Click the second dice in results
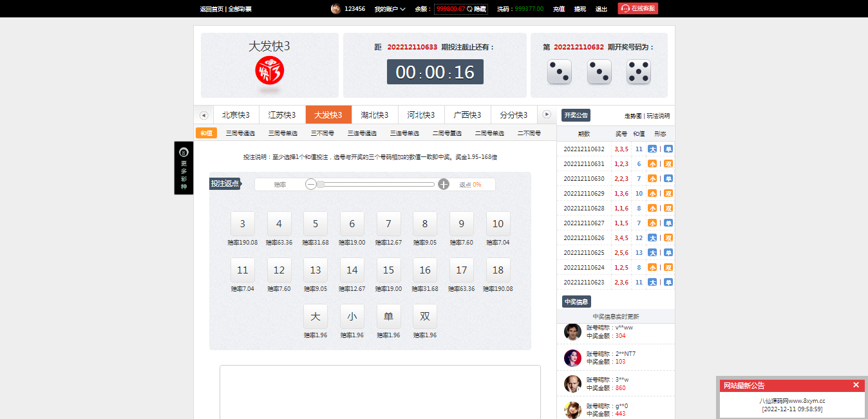868x419 pixels. [x=599, y=71]
